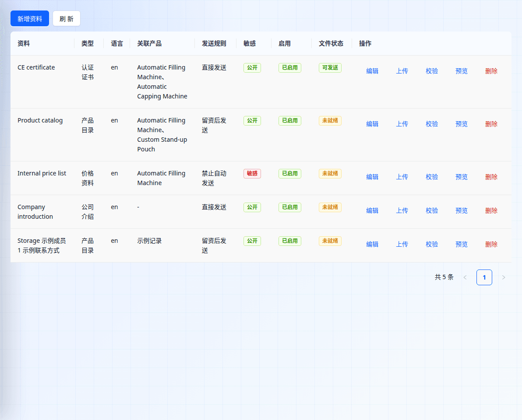522x420 pixels.
Task: Upload file for Storage 示例成员 row
Action: 402,244
